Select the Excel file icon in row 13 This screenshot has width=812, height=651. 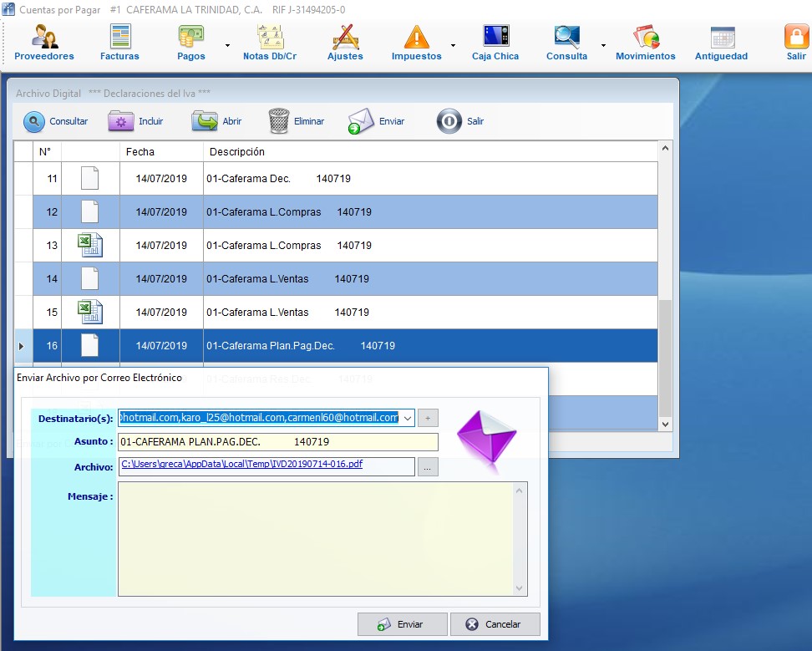[90, 245]
